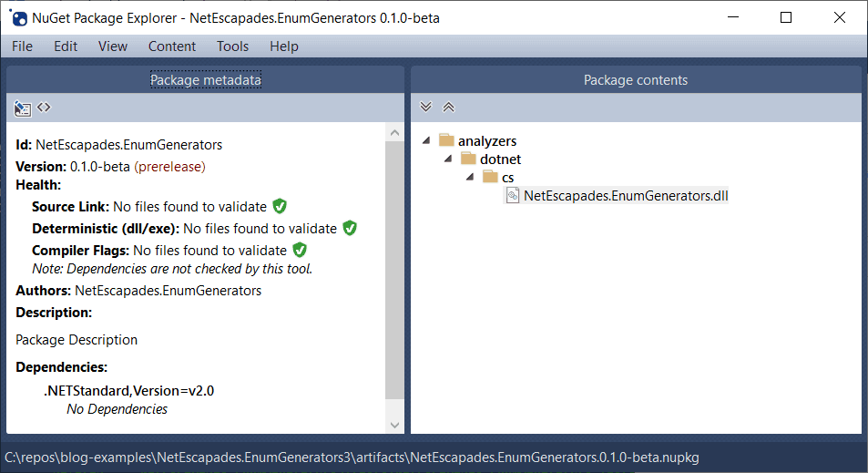The width and height of the screenshot is (868, 473).
Task: Click the Deterministic green shield icon
Action: click(350, 228)
